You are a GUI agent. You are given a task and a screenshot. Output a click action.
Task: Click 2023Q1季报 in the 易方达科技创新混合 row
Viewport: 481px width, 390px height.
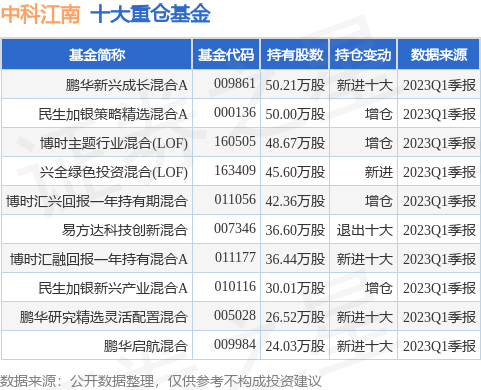point(439,230)
